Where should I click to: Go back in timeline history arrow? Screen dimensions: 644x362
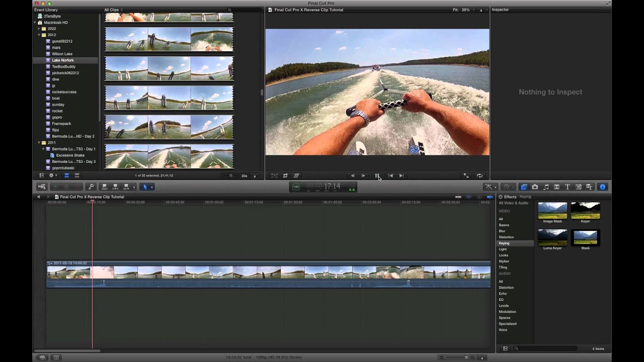(38, 197)
